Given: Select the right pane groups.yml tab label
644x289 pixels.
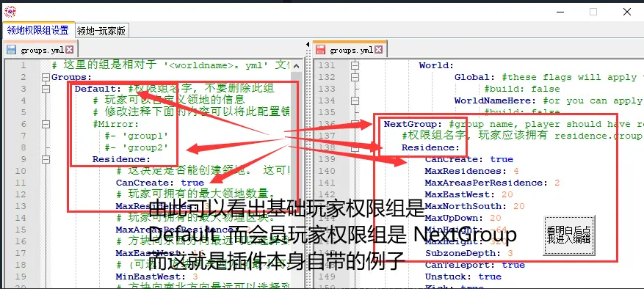Looking at the screenshot, I should pos(351,51).
